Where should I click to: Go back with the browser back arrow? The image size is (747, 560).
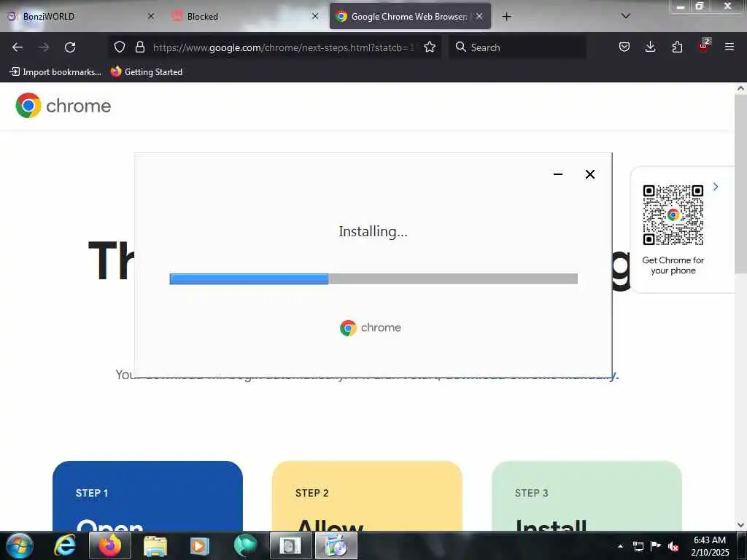point(18,47)
